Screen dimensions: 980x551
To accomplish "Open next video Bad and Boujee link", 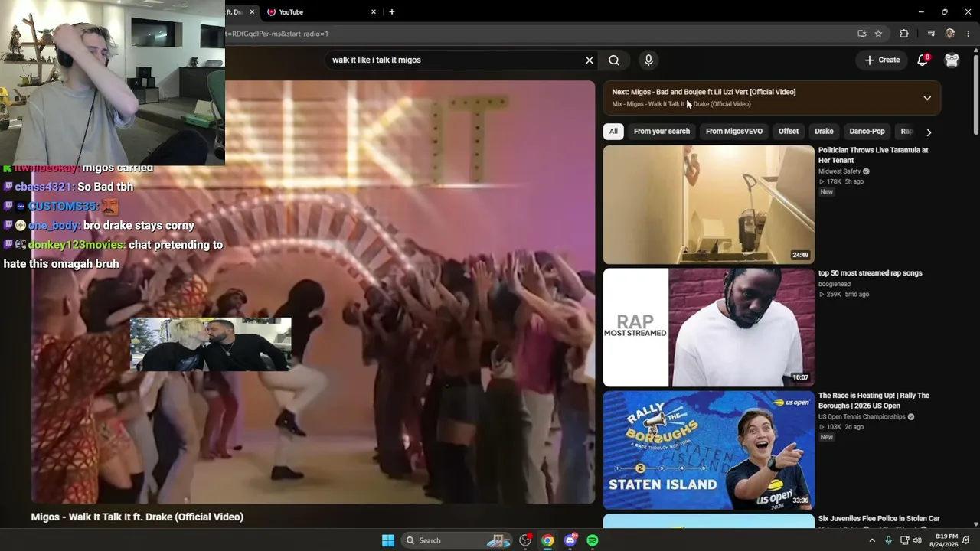I will [x=704, y=92].
